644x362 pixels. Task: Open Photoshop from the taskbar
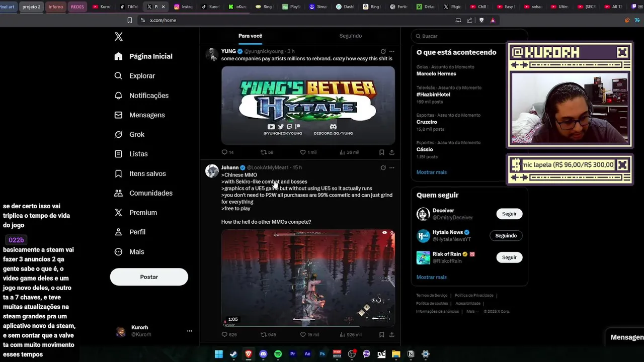323,354
